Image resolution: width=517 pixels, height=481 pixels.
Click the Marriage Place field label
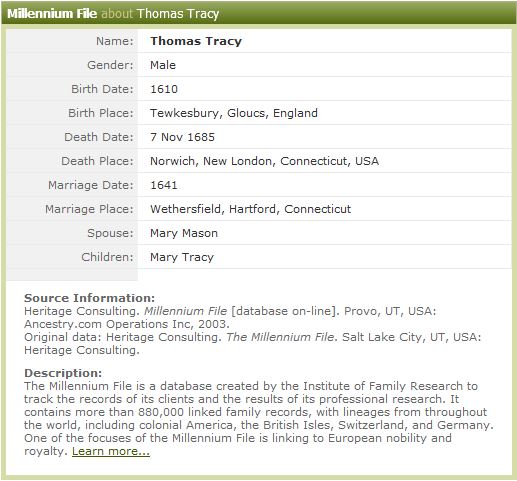click(x=89, y=209)
